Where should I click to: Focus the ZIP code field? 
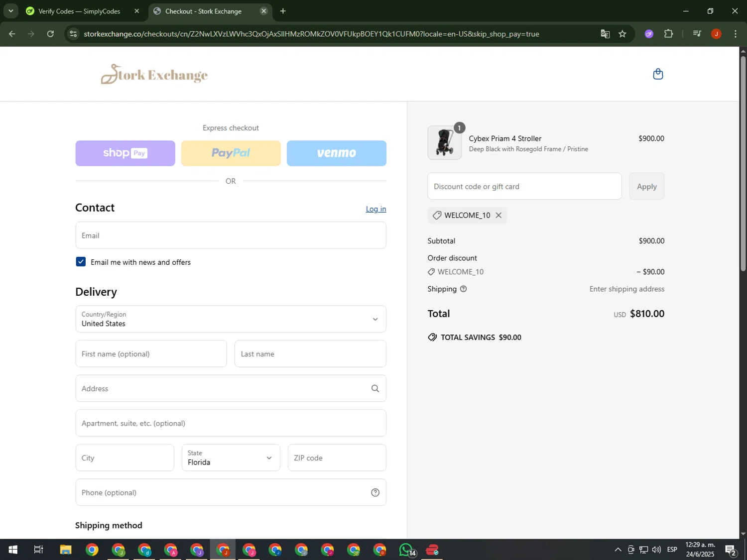[337, 457]
